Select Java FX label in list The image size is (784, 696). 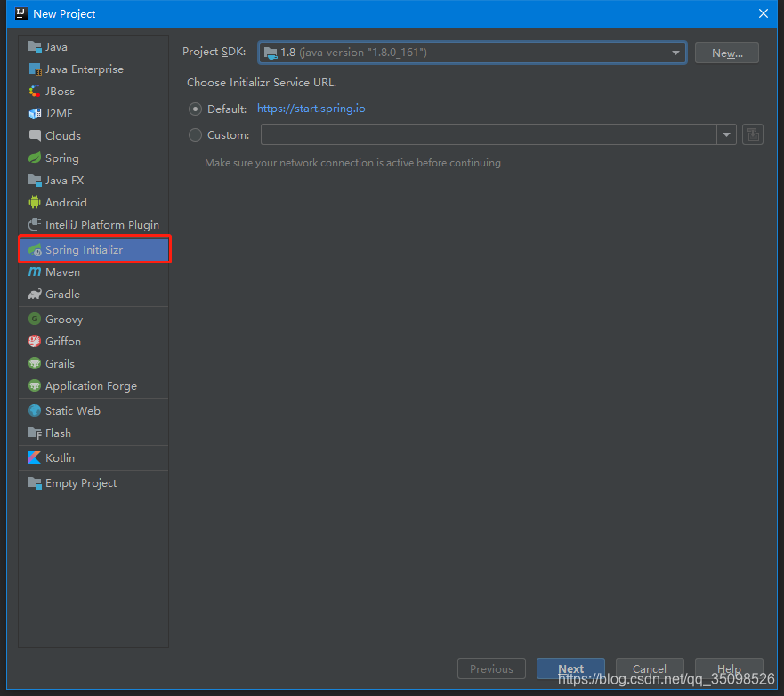pos(64,180)
